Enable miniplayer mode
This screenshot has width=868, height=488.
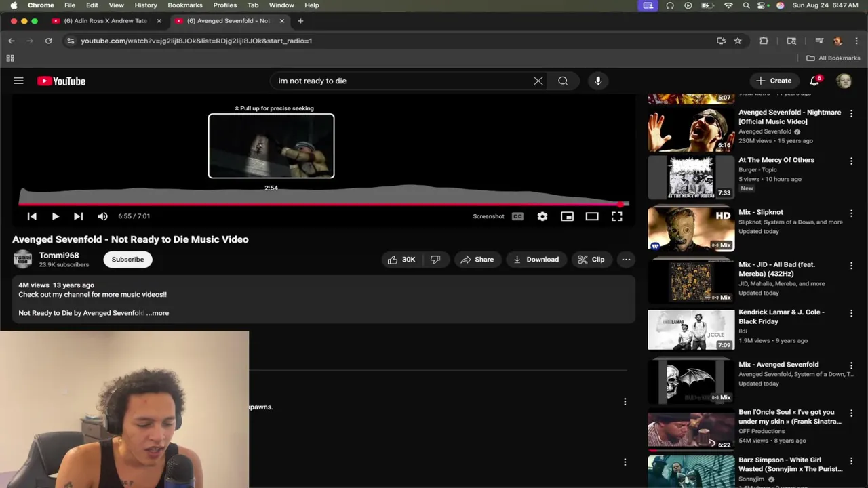click(x=567, y=216)
